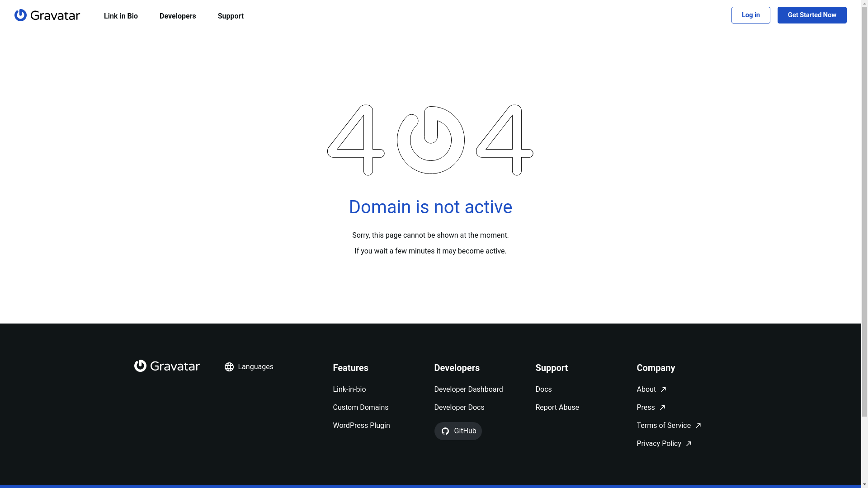This screenshot has width=868, height=488.
Task: Click the globe Languages icon
Action: pos(229,367)
